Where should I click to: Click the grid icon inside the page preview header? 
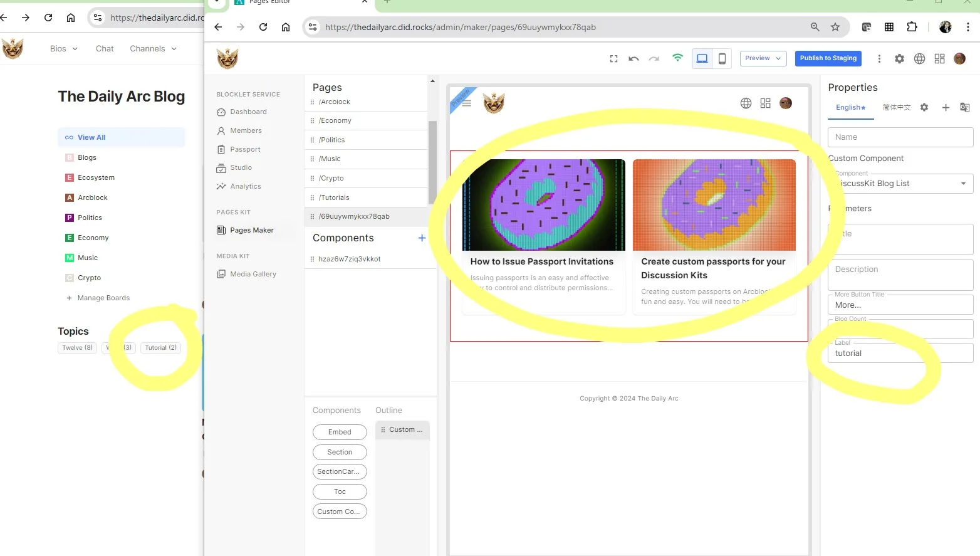765,103
